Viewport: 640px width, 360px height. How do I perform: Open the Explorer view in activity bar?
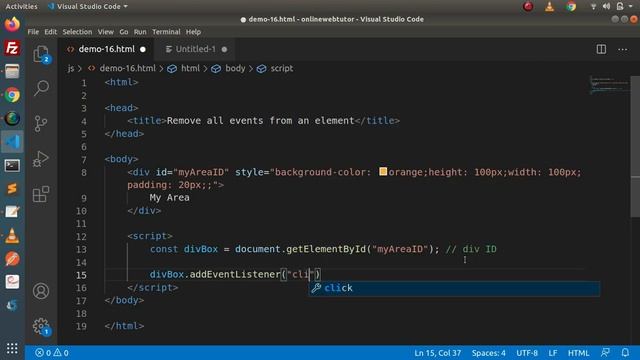click(41, 54)
